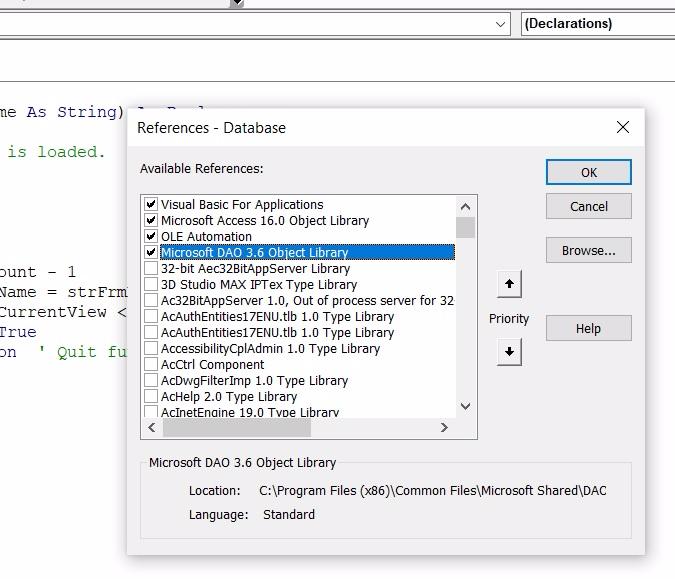The width and height of the screenshot is (675, 579).
Task: Check AcDwgFilterImp 1.0 Type Library
Action: tap(151, 380)
